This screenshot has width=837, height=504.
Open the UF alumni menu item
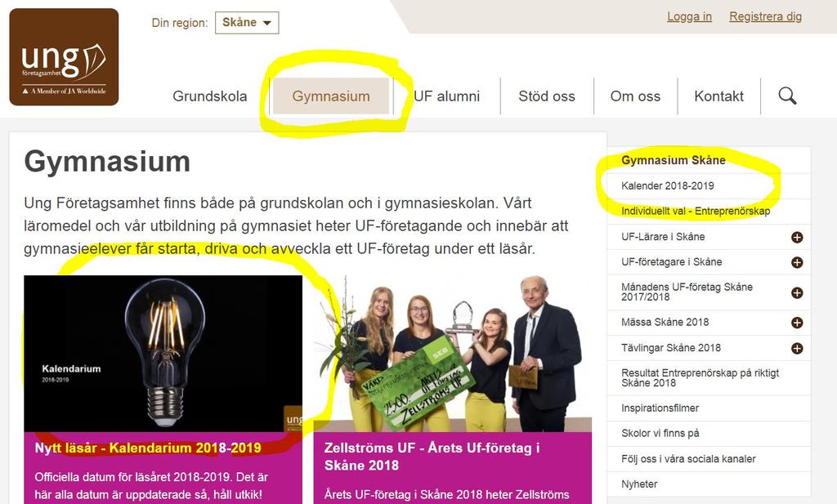point(447,96)
